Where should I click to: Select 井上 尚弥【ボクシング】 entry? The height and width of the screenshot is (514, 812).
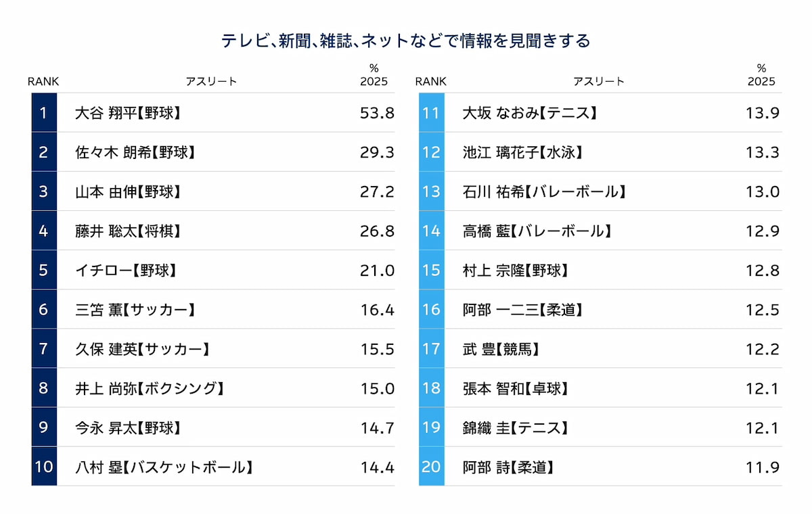tap(149, 388)
